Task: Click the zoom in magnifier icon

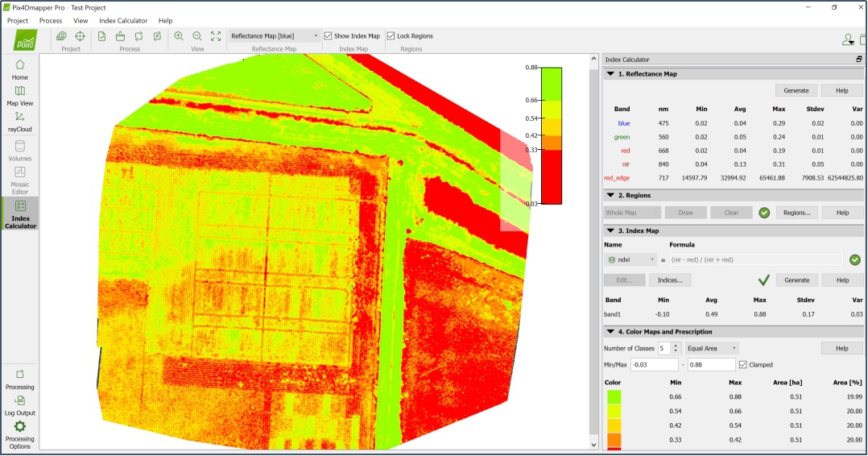Action: tap(179, 36)
